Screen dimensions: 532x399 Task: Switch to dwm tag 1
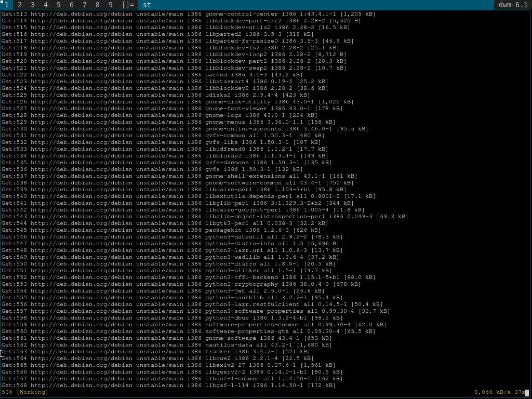[6, 5]
